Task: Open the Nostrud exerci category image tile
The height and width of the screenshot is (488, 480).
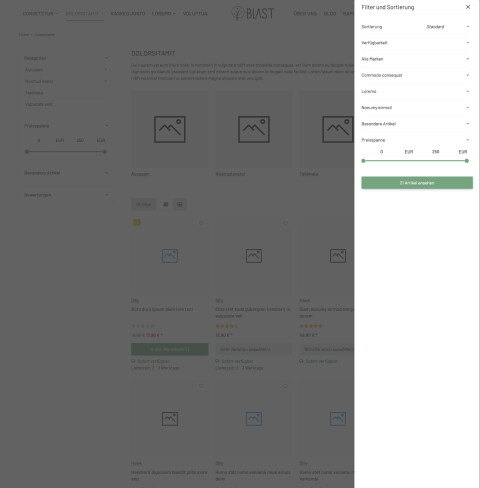Action: coord(254,129)
